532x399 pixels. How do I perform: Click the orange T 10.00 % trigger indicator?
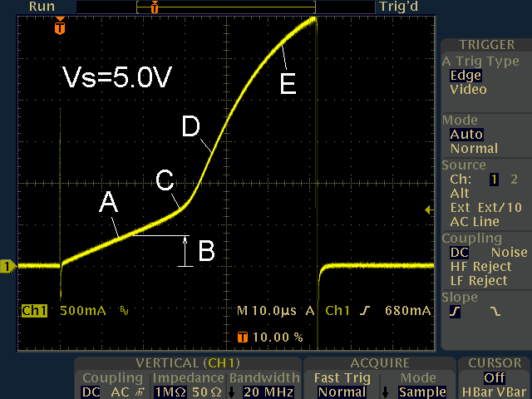click(270, 337)
